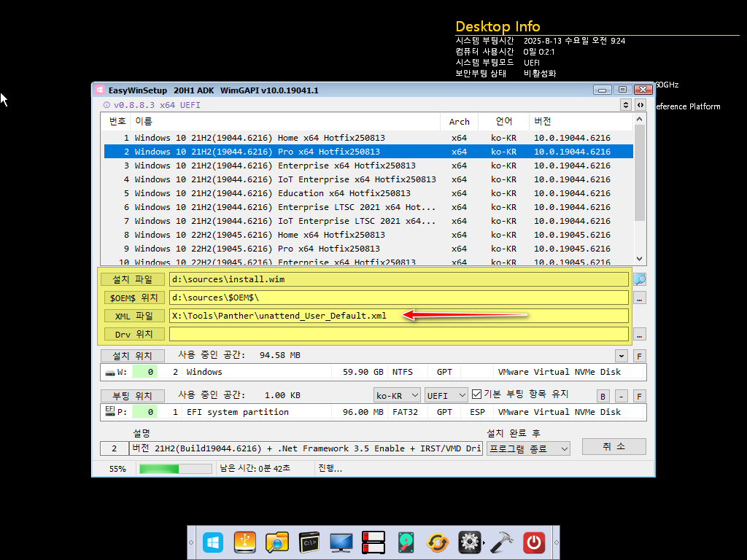This screenshot has height=560, width=747.
Task: Open the Windows logo icon in the dock
Action: [x=212, y=542]
